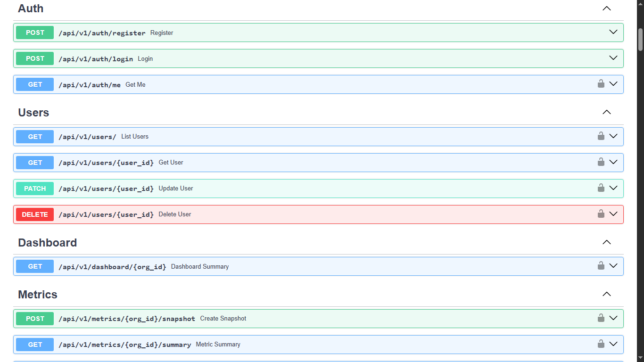Click the DELETE badge for Delete User

[35, 214]
